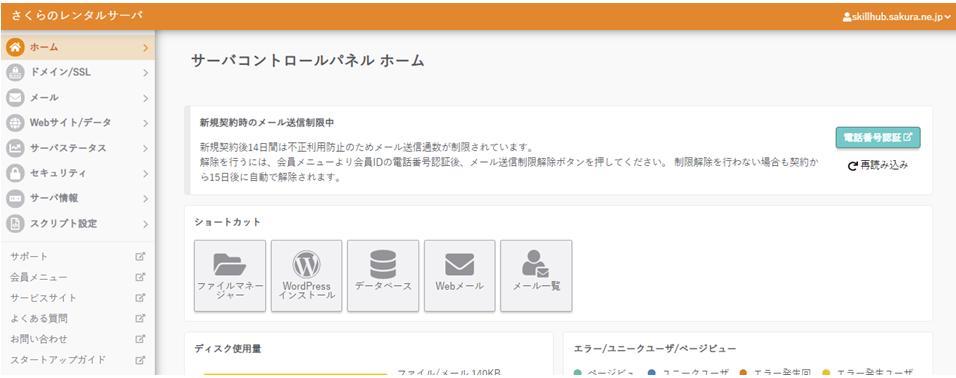Select ホーム in the sidebar menu
956x378 pixels.
(x=77, y=47)
